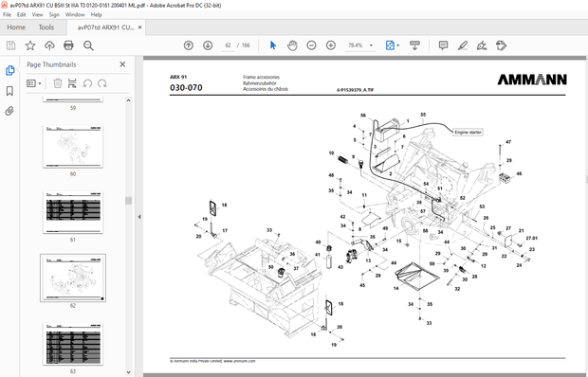Zoom out with the minus button
Viewport: 588px width, 377px height.
pos(311,45)
